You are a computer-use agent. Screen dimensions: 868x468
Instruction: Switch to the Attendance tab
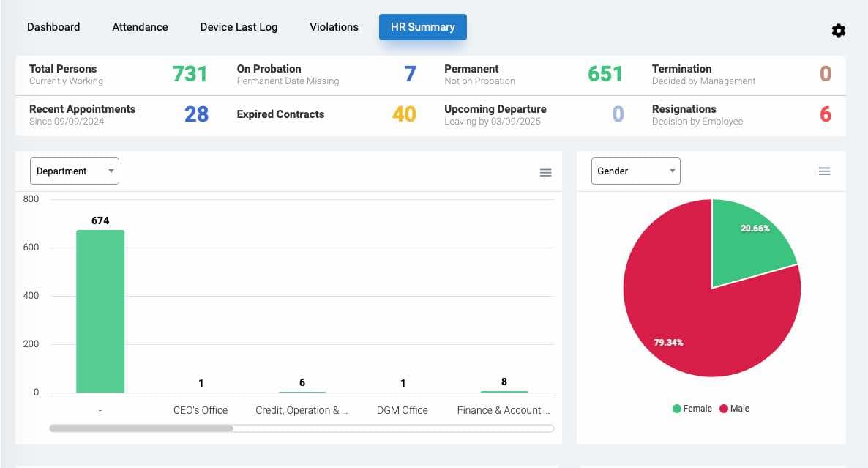point(140,27)
